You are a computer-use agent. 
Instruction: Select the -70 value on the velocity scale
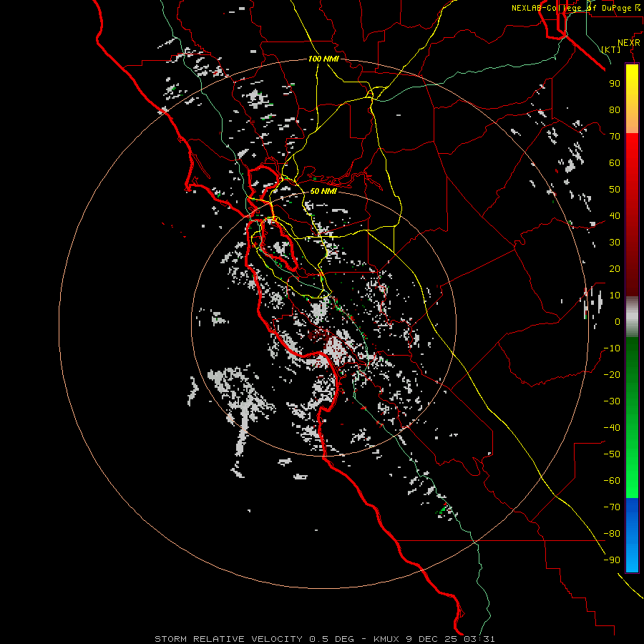(612, 507)
